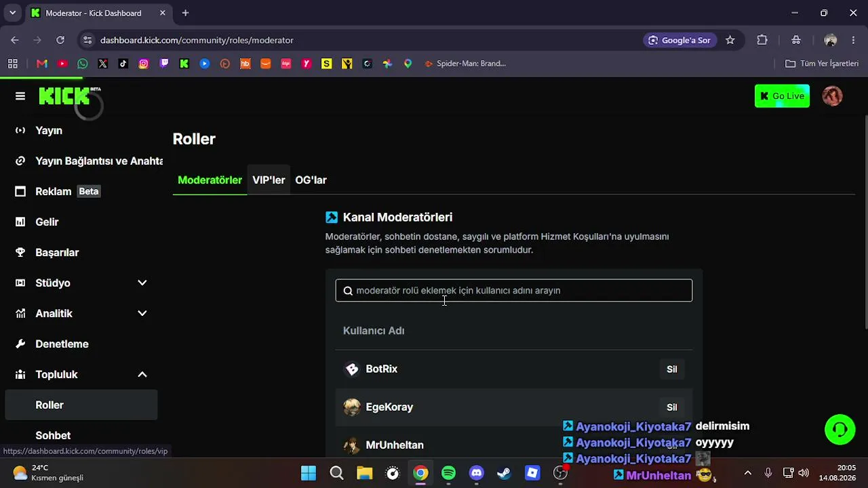
Task: Open the Spider-Man: Brand... bookmark
Action: coord(465,64)
